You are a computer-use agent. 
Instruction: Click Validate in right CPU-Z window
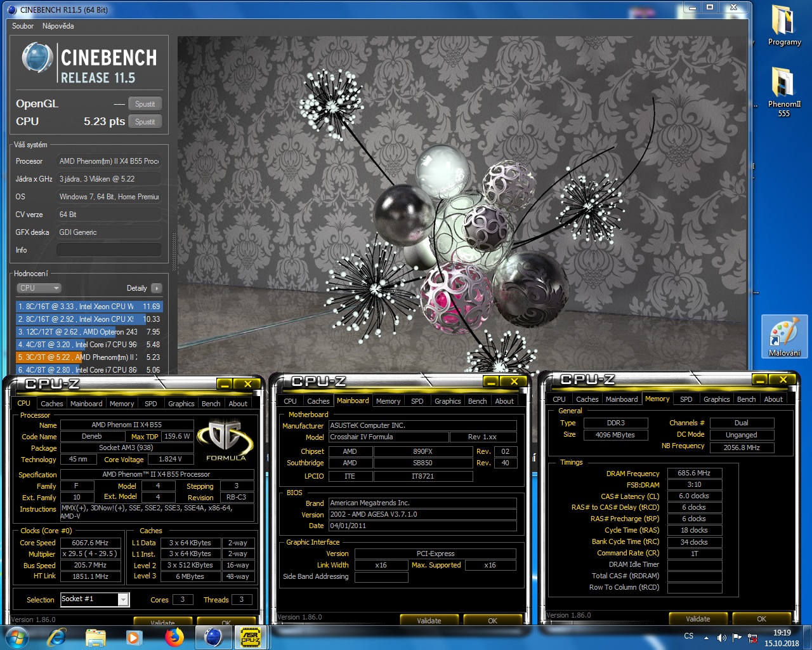click(x=698, y=618)
